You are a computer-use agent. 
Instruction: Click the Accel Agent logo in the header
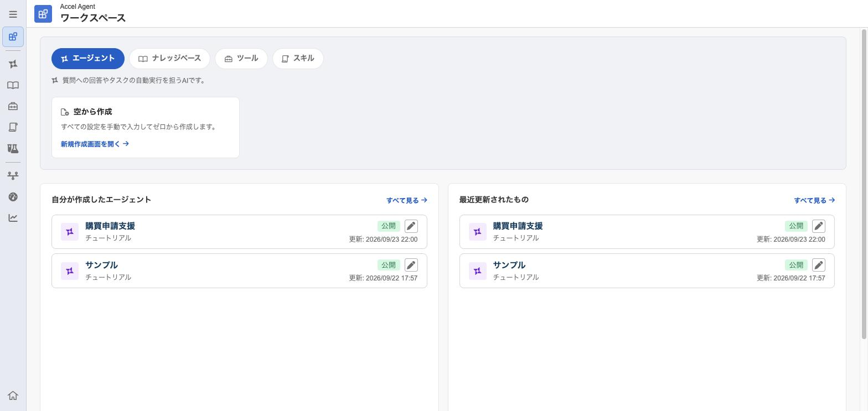tap(43, 14)
